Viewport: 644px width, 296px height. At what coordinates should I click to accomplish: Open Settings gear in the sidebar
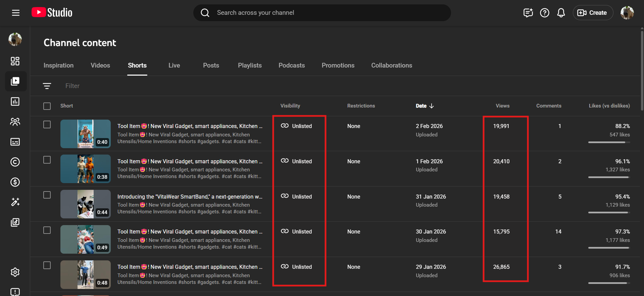pos(15,272)
